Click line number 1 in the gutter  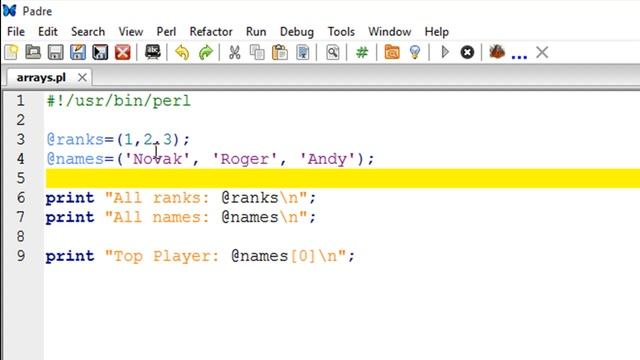(21, 101)
